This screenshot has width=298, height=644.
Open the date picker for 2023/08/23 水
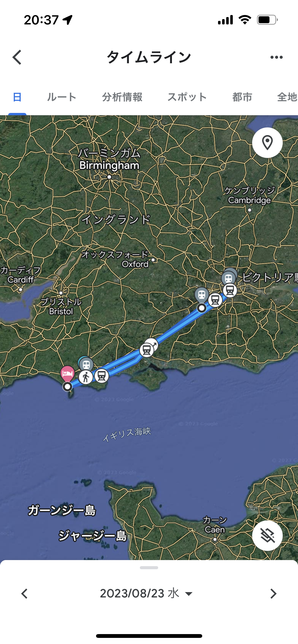(146, 593)
